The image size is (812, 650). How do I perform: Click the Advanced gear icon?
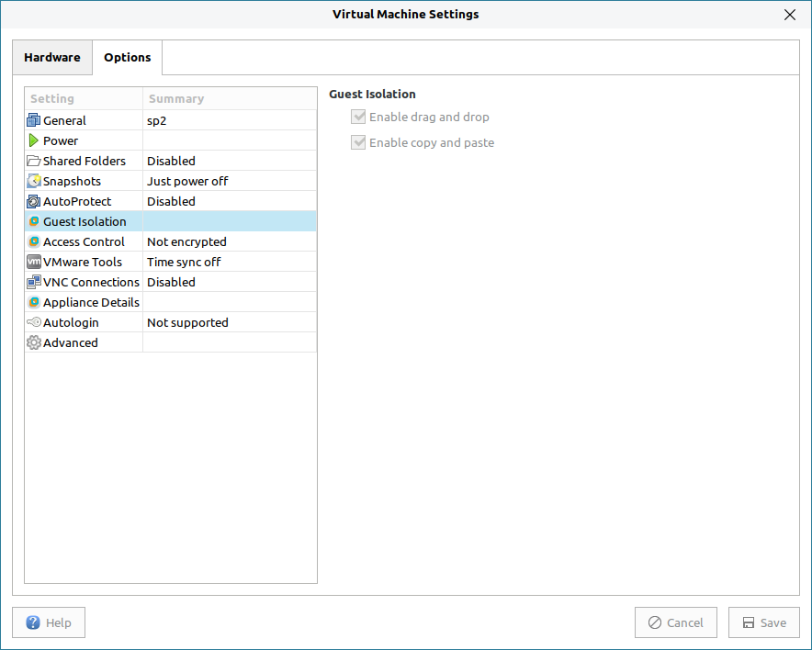tap(34, 342)
